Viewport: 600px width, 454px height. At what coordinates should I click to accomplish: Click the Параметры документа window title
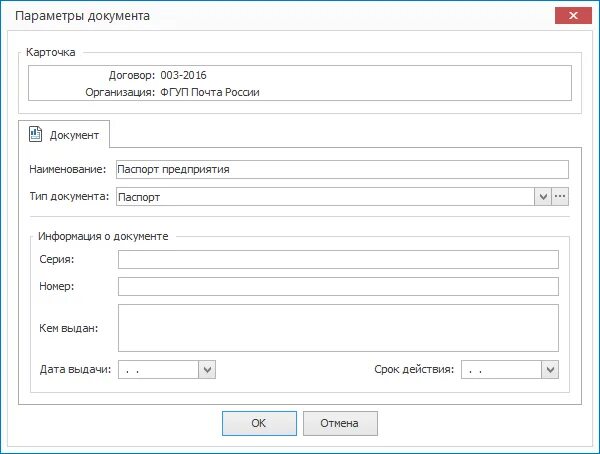(x=82, y=16)
